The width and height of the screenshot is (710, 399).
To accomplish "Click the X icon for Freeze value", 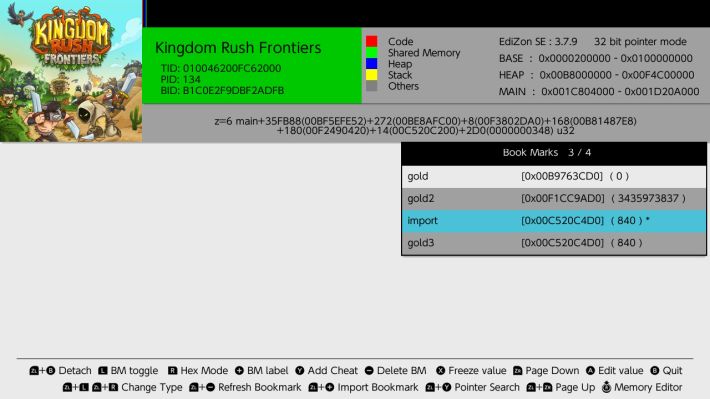I will (441, 370).
